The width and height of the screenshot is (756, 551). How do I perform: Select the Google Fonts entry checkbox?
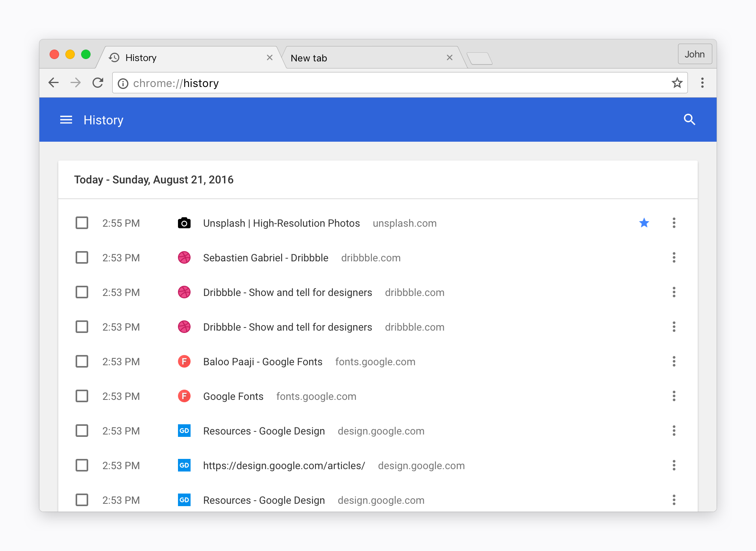(x=82, y=396)
